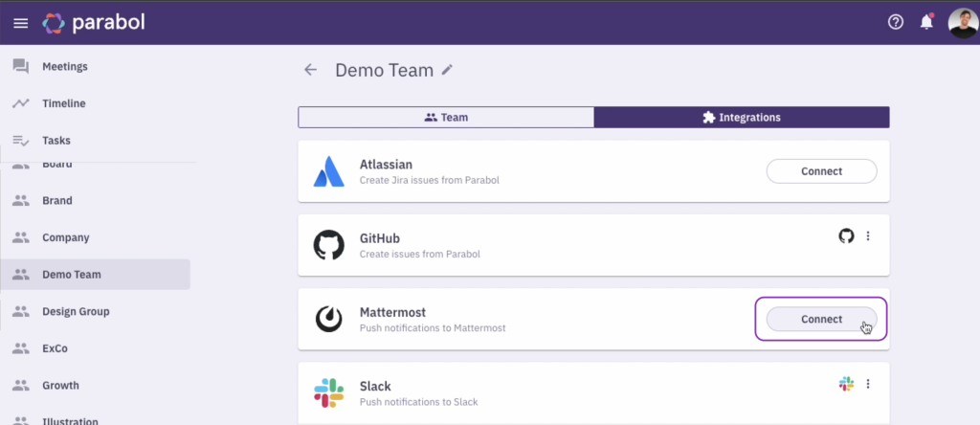Select the Design Group team

tap(95, 311)
